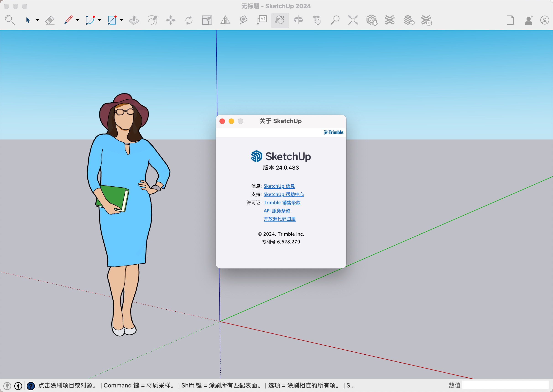Viewport: 553px width, 392px height.
Task: Open the 开放源代码归属 link
Action: point(279,219)
